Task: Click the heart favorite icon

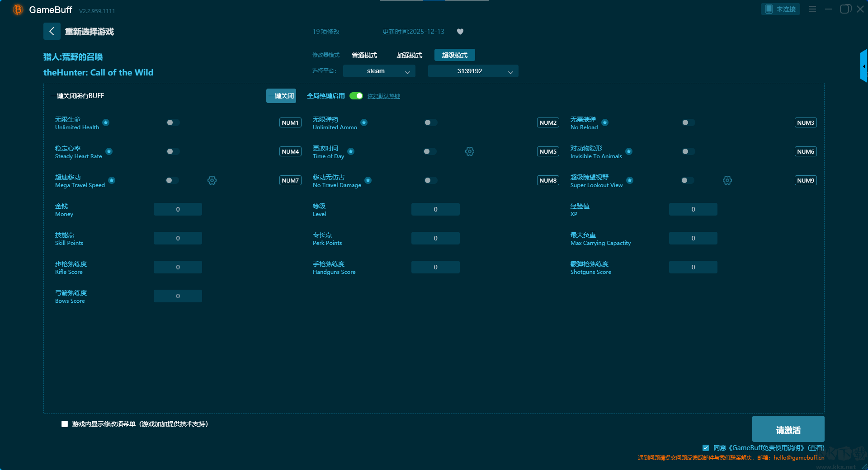Action: coord(460,32)
